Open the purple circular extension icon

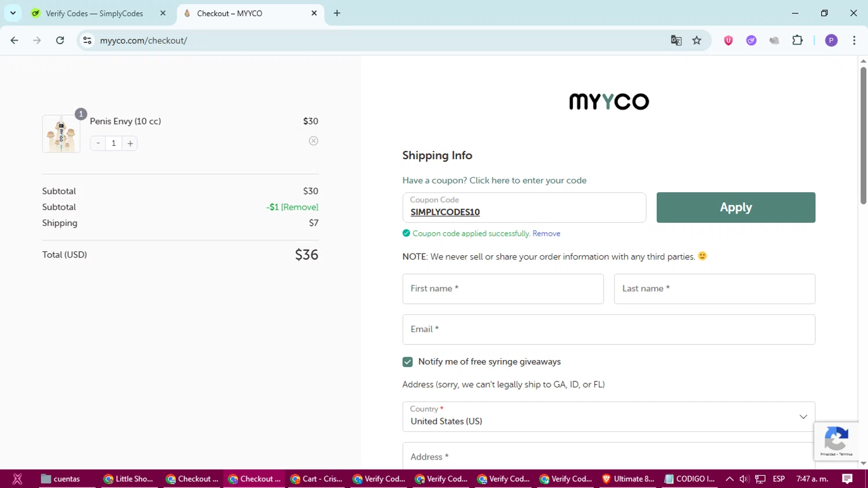(x=751, y=41)
